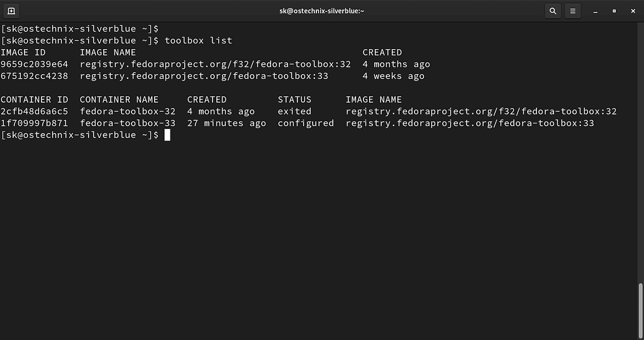
Task: Open the hamburger menu in header bar
Action: click(x=572, y=11)
